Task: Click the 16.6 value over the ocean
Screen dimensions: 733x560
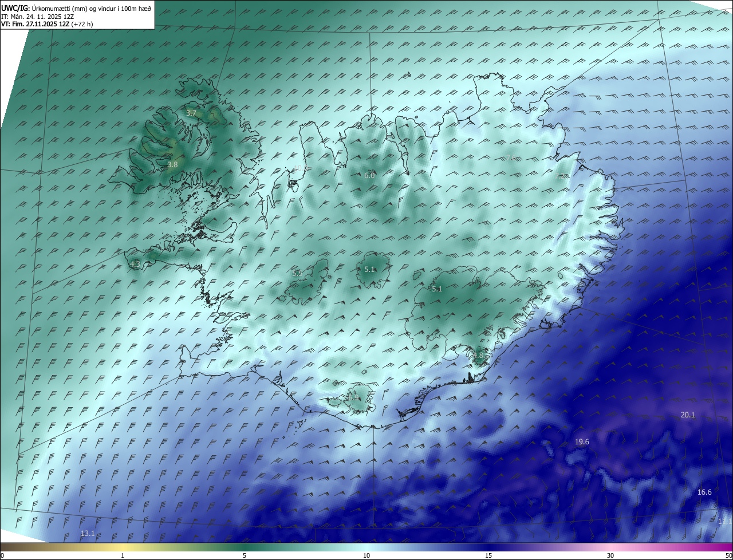Action: (x=704, y=492)
